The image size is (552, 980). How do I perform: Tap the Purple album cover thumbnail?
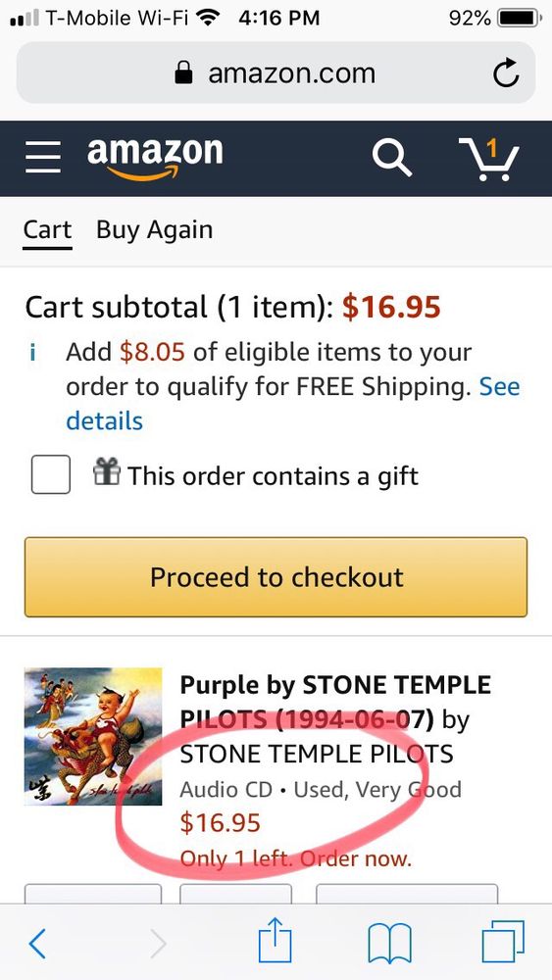pos(93,736)
